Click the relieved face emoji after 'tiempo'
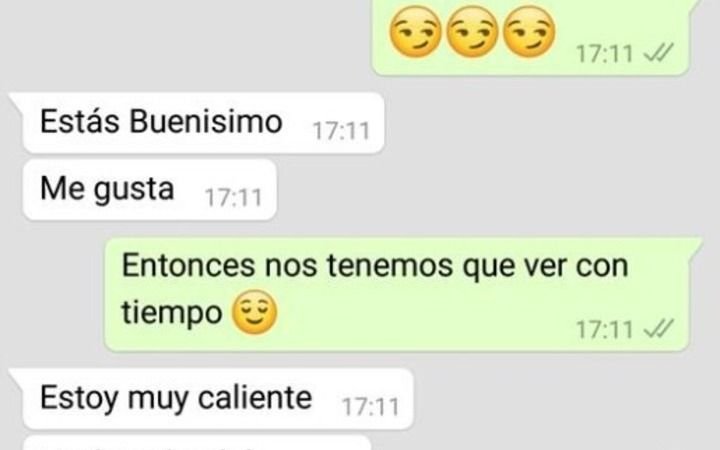Viewport: 720px width, 450px height. (255, 312)
